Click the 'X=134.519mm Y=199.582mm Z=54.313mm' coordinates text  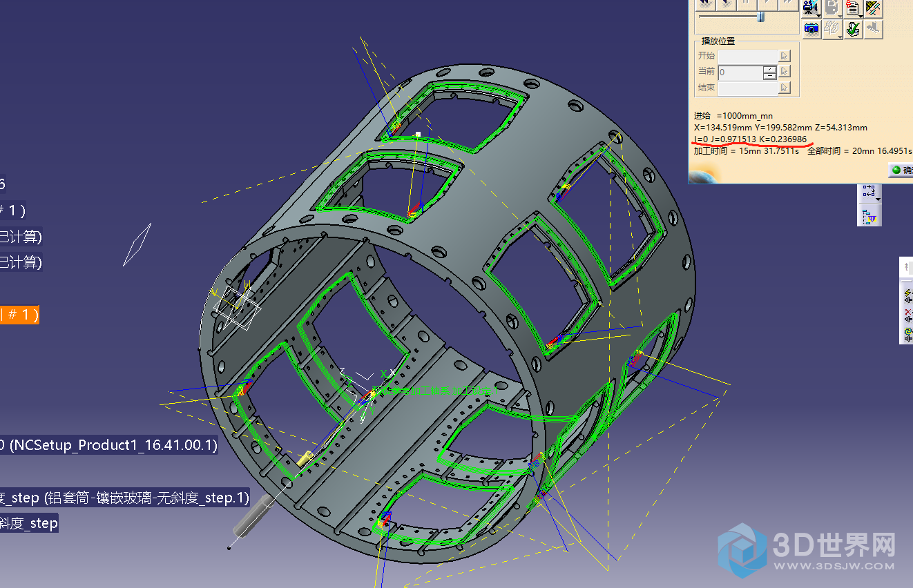coord(780,128)
